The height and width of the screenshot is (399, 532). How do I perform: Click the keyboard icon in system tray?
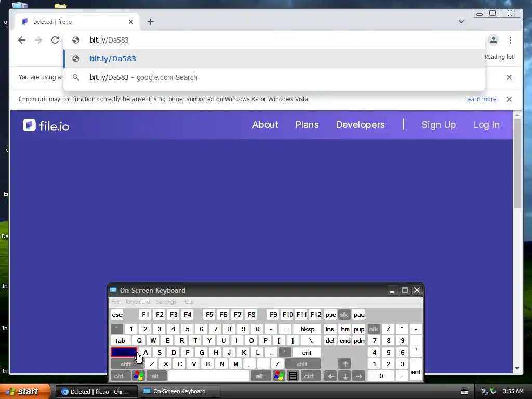[464, 392]
